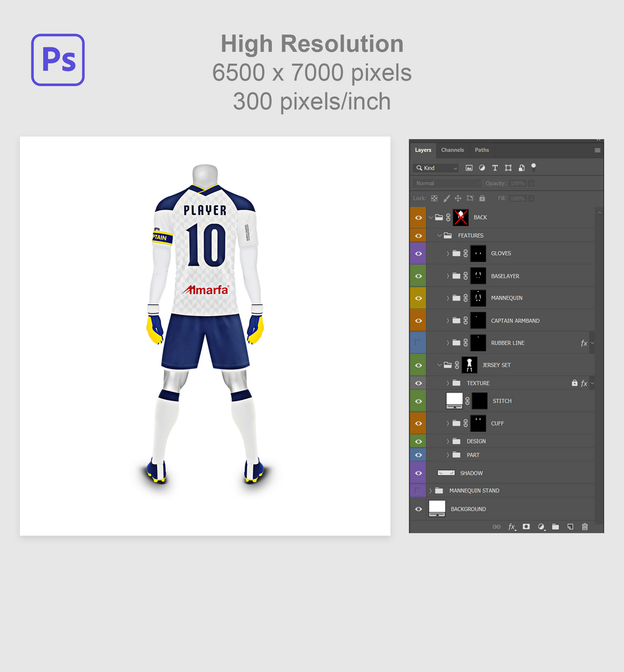Click prevent artboard auto-nesting lock icon
This screenshot has height=672, width=624.
tap(470, 198)
